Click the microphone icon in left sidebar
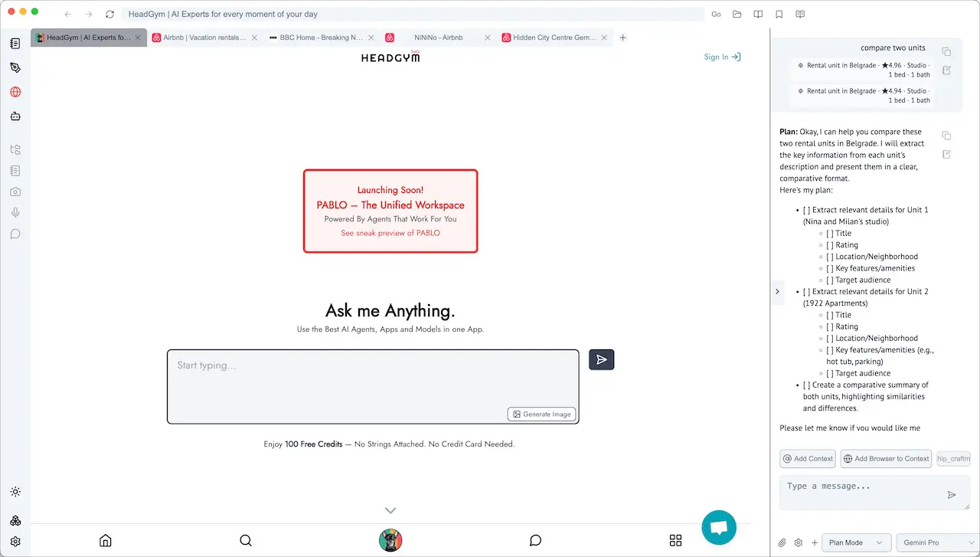The height and width of the screenshot is (557, 980). coord(15,213)
